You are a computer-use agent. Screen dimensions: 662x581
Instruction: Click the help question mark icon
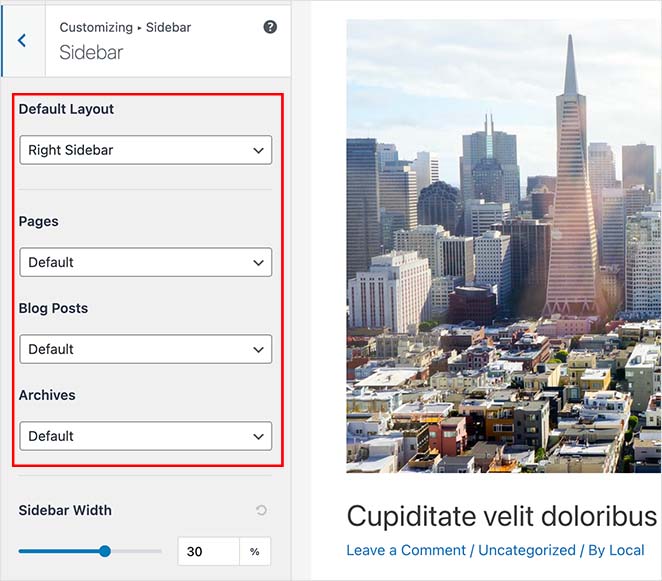click(x=270, y=27)
